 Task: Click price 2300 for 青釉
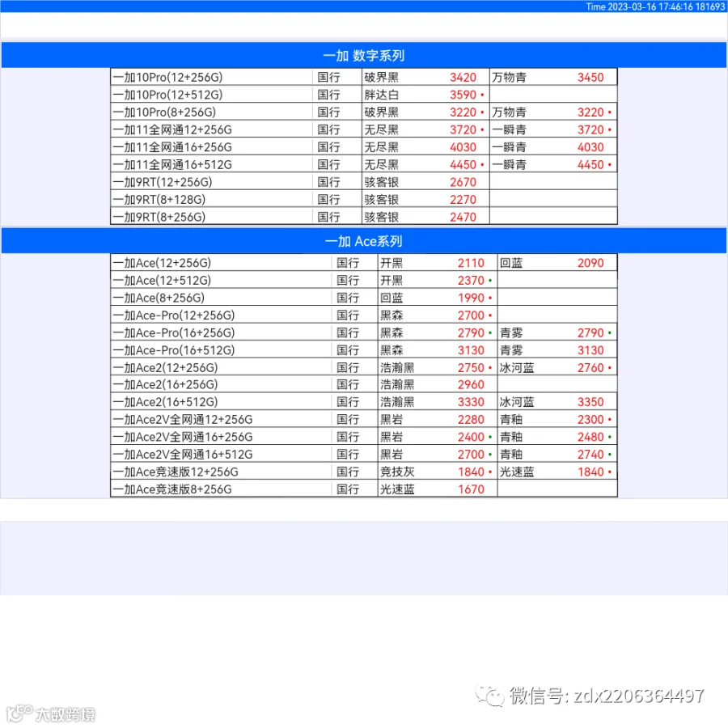pos(590,420)
